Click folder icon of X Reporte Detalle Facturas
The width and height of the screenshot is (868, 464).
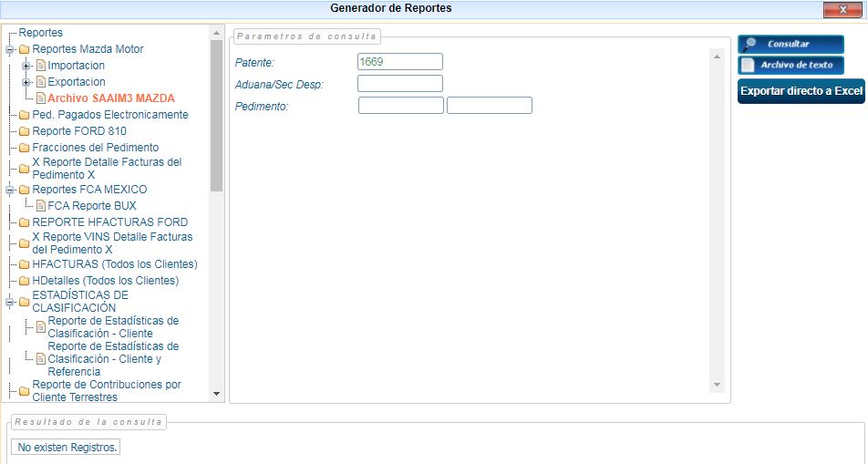pyautogui.click(x=24, y=169)
